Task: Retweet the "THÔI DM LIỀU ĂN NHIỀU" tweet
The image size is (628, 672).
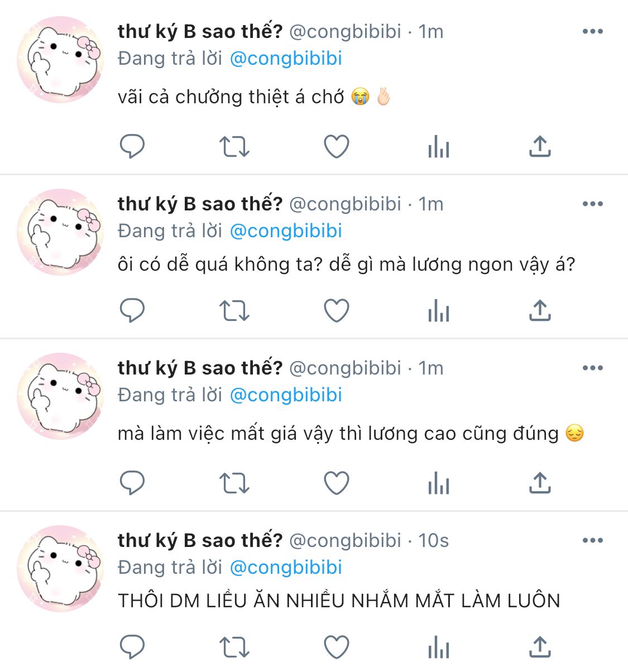Action: coord(234,647)
